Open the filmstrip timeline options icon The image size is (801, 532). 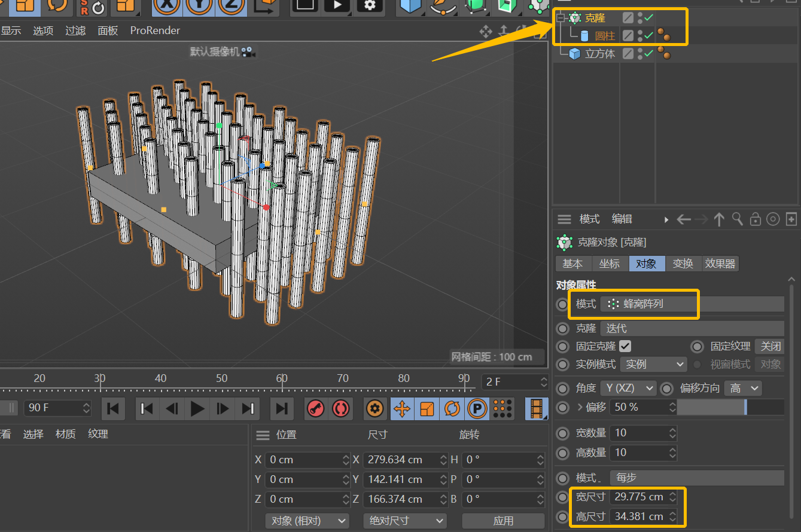(x=537, y=409)
